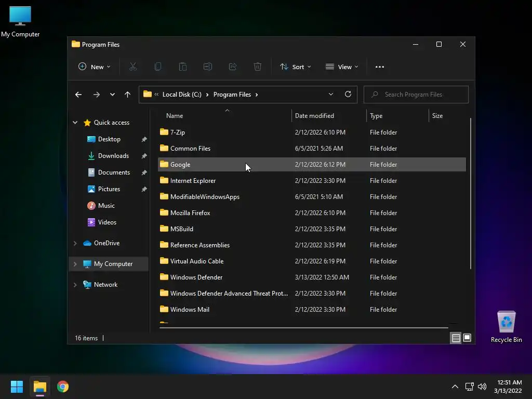Click the pin icon beside Documents

[144, 172]
